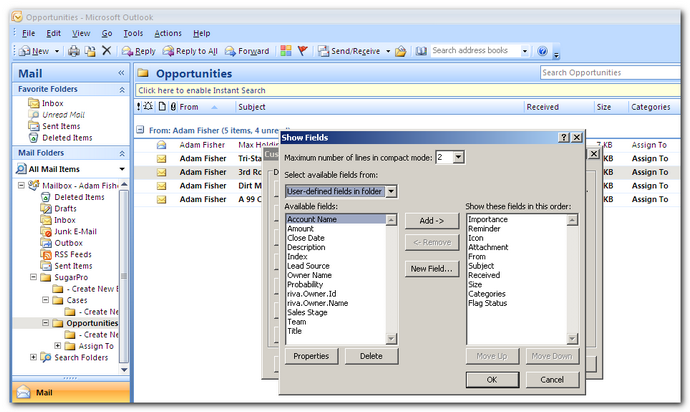Select Sent Items in Favorite Folders

tap(61, 126)
